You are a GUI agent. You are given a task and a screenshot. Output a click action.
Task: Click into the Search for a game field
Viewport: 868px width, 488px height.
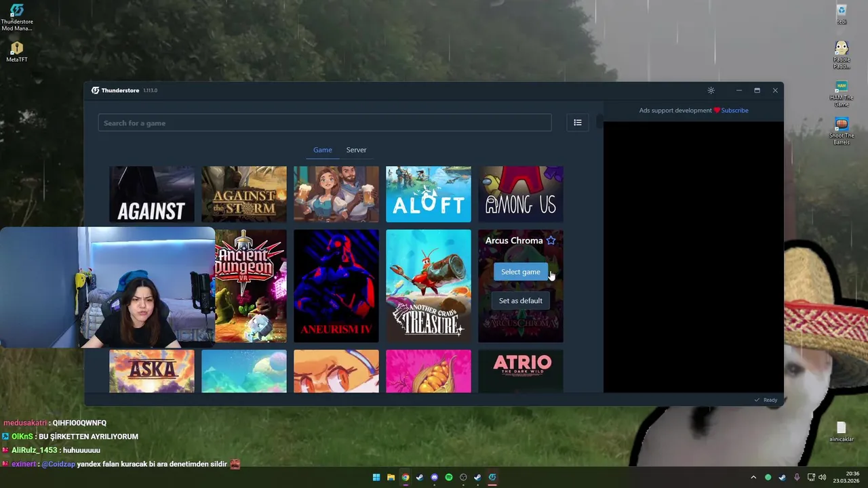click(x=325, y=123)
